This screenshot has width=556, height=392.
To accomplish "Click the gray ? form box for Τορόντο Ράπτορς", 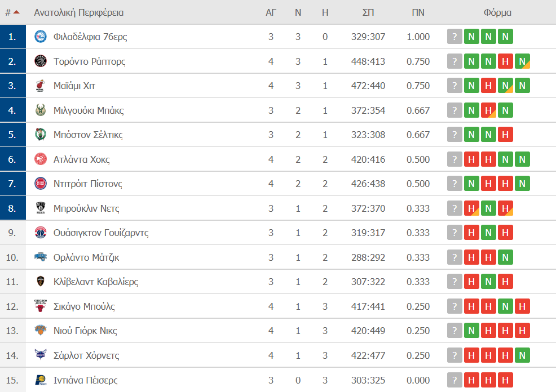I will (x=454, y=61).
